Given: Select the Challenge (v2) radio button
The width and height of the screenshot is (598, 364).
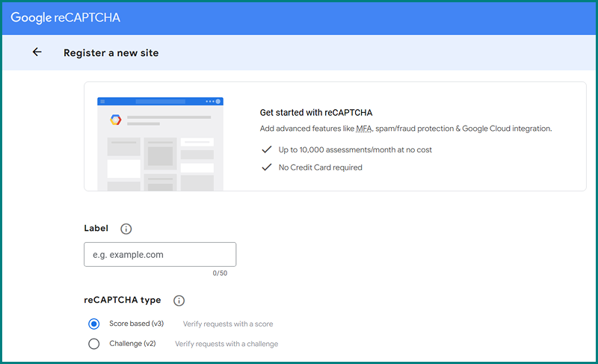Looking at the screenshot, I should click(94, 344).
